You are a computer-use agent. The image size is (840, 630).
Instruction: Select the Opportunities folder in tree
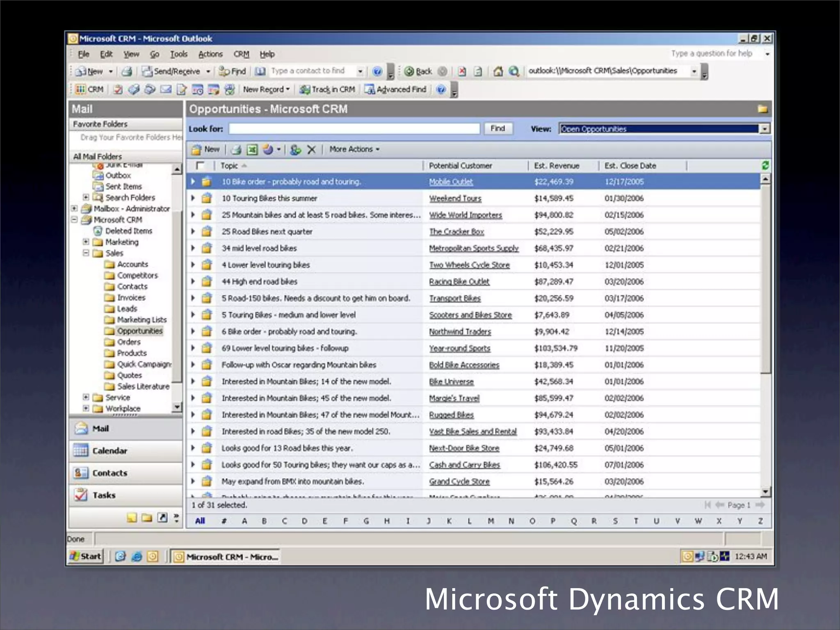[140, 331]
